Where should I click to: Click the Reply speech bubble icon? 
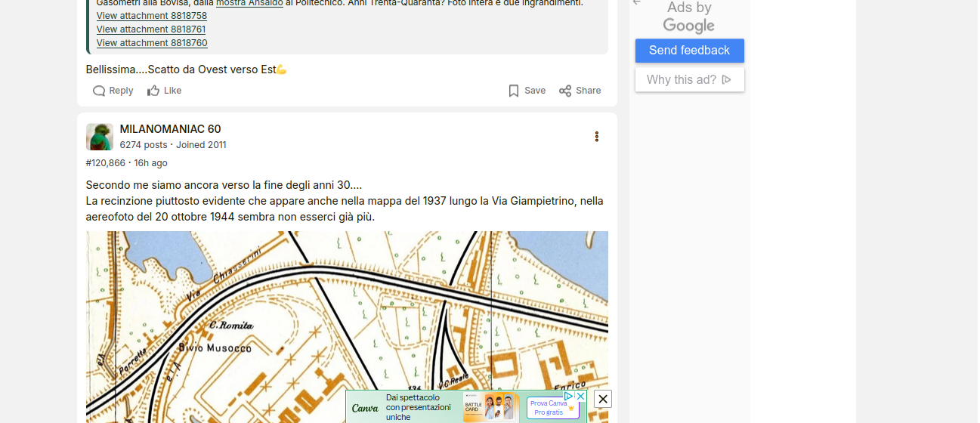pyautogui.click(x=99, y=91)
